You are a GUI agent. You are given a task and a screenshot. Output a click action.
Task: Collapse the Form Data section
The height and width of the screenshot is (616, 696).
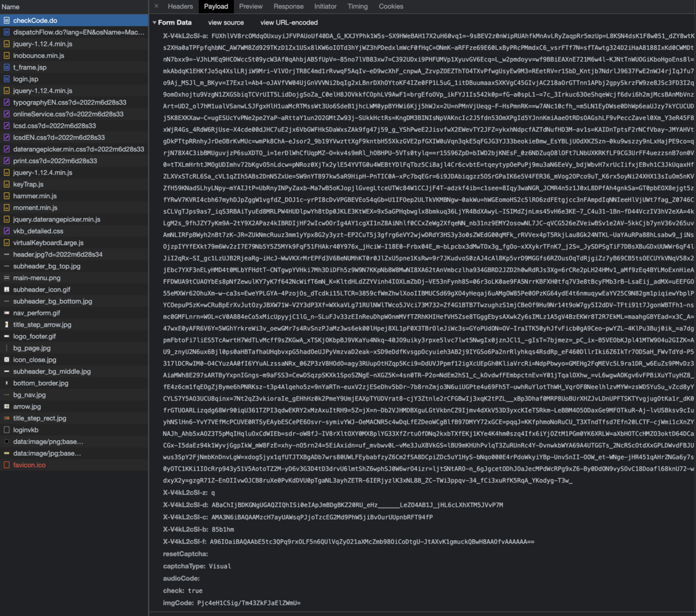pyautogui.click(x=155, y=23)
